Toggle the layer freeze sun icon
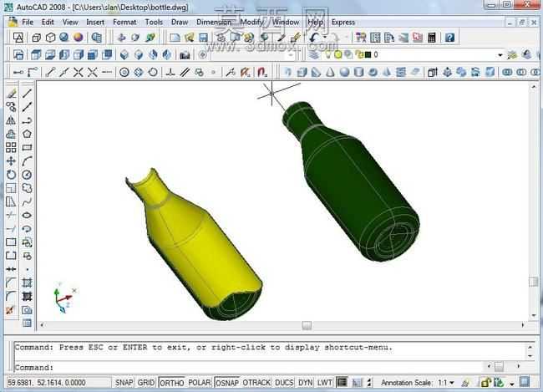 click(338, 54)
